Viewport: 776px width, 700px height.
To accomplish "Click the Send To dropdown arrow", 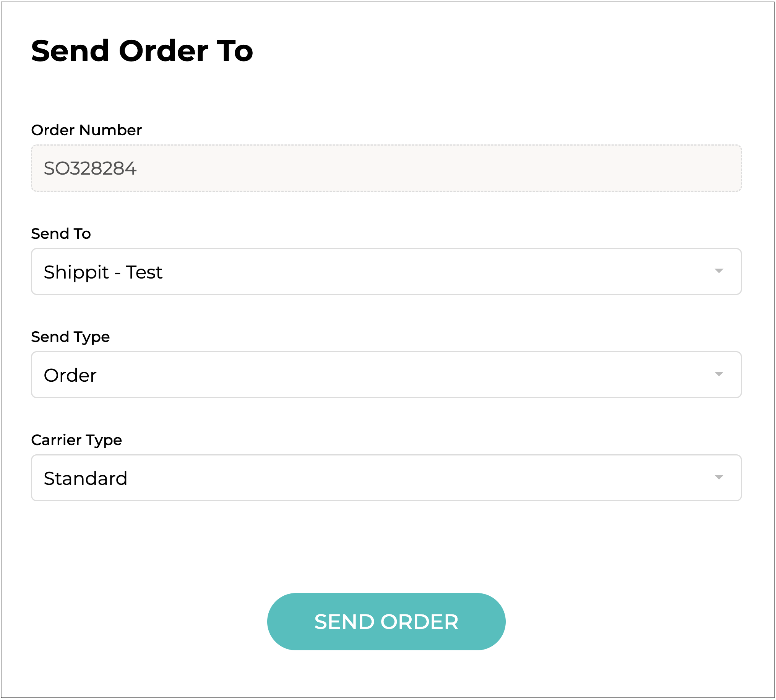I will pyautogui.click(x=718, y=271).
